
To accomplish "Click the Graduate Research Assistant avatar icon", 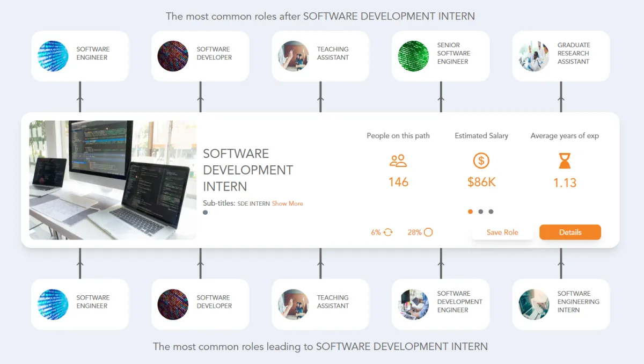I will (x=533, y=56).
